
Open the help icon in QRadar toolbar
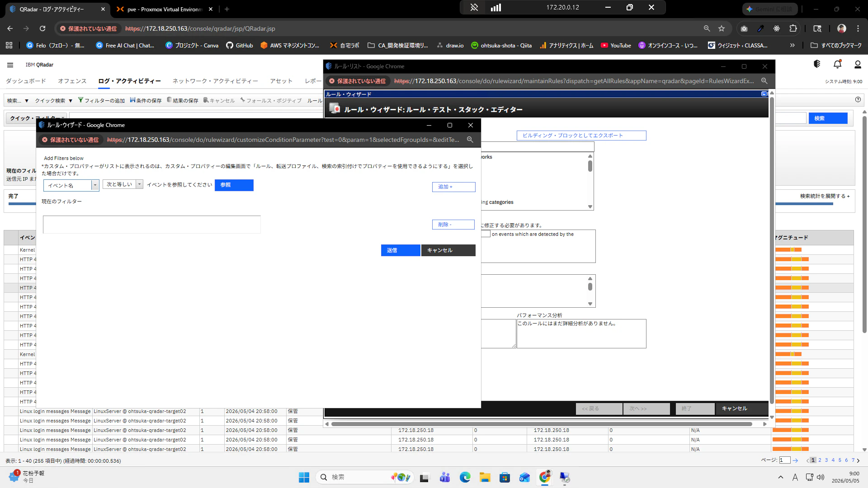(x=858, y=99)
